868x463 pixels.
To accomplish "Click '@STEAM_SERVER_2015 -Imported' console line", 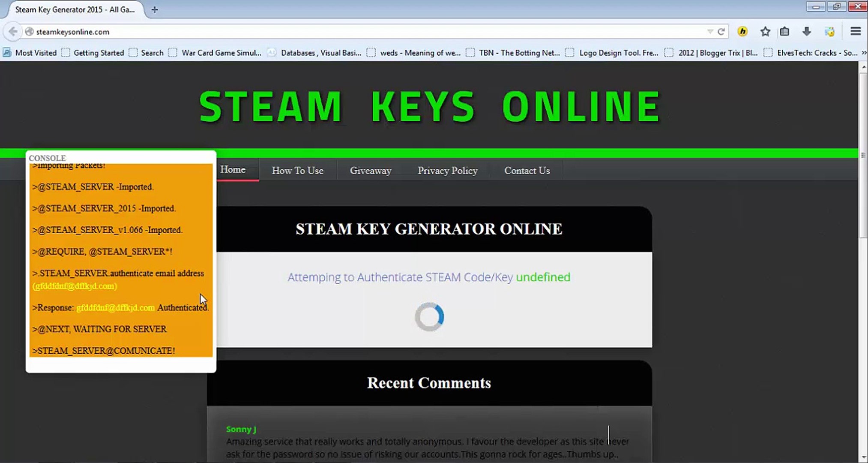I will pos(104,208).
